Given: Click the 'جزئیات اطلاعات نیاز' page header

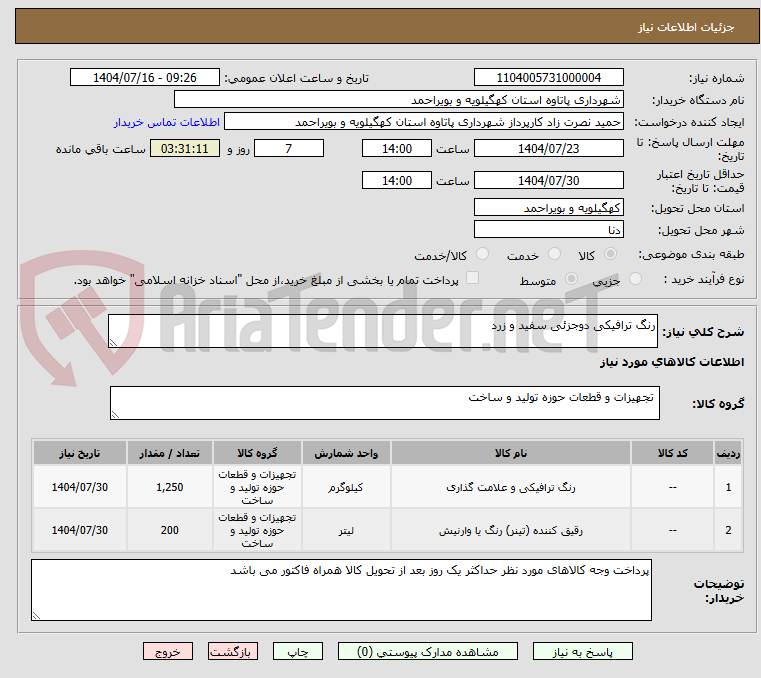Looking at the screenshot, I should (x=685, y=27).
